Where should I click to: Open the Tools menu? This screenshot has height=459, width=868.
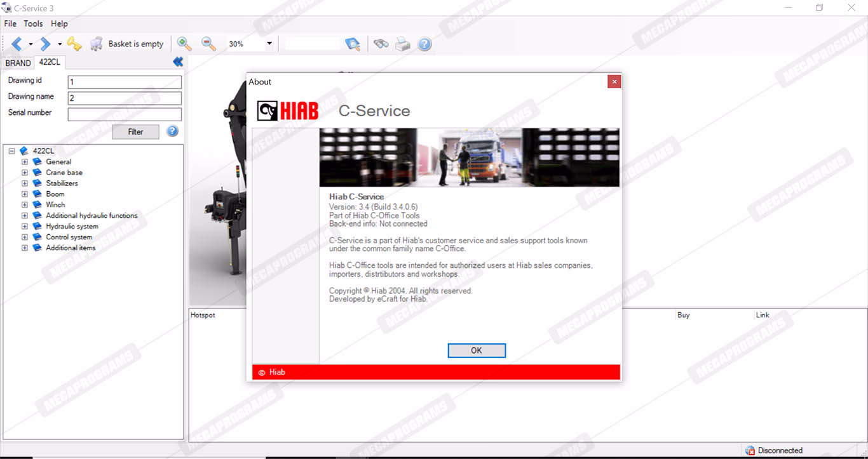[33, 23]
